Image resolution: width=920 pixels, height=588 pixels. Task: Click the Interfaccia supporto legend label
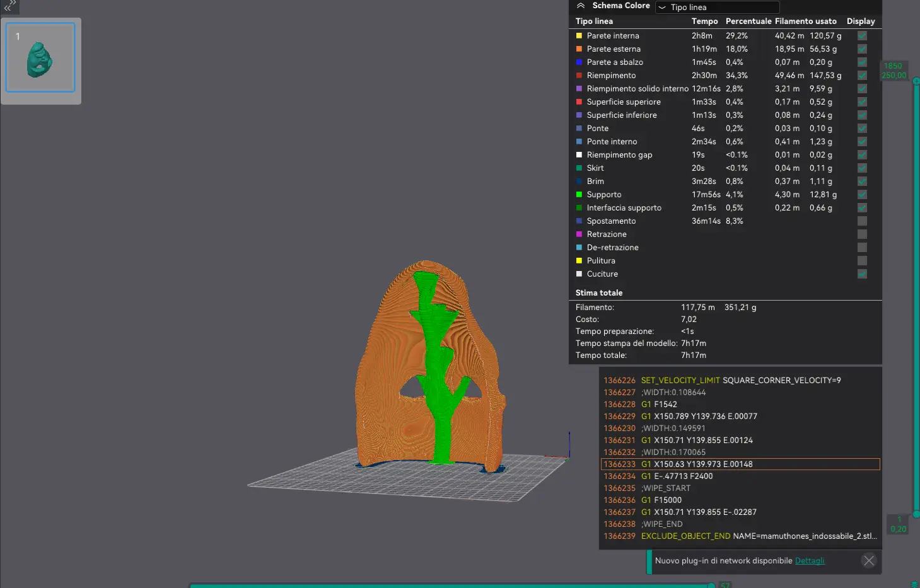pyautogui.click(x=624, y=208)
